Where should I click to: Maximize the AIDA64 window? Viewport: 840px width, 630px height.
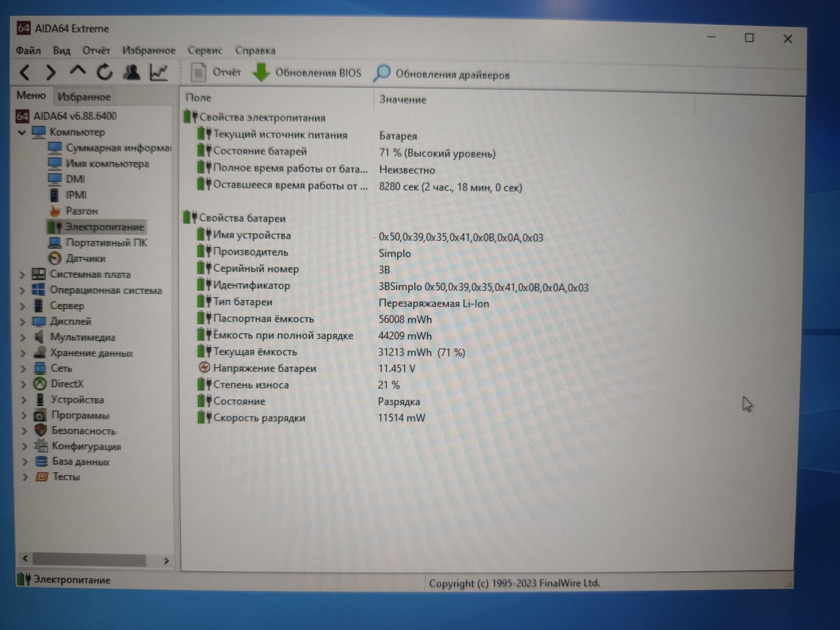[749, 38]
